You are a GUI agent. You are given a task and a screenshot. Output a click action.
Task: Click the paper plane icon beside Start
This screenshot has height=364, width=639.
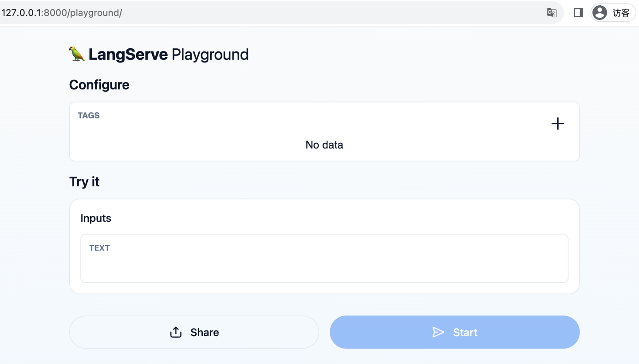[438, 332]
